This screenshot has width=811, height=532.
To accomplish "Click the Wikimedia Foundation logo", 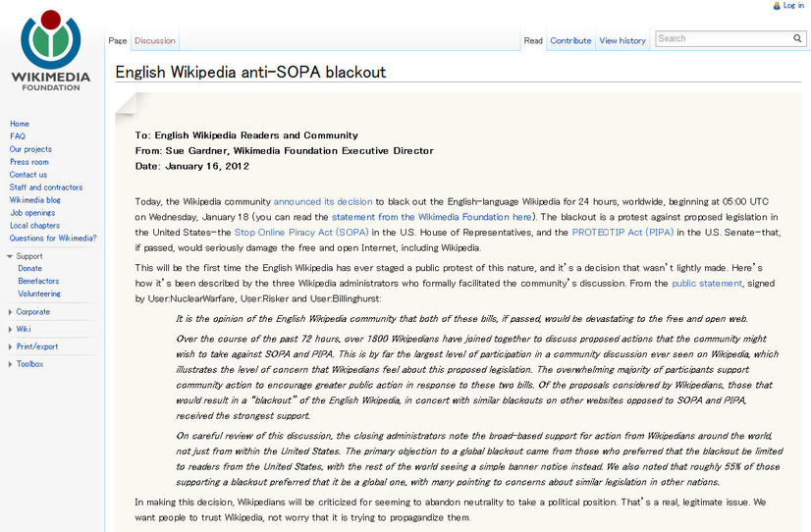I will (x=51, y=50).
